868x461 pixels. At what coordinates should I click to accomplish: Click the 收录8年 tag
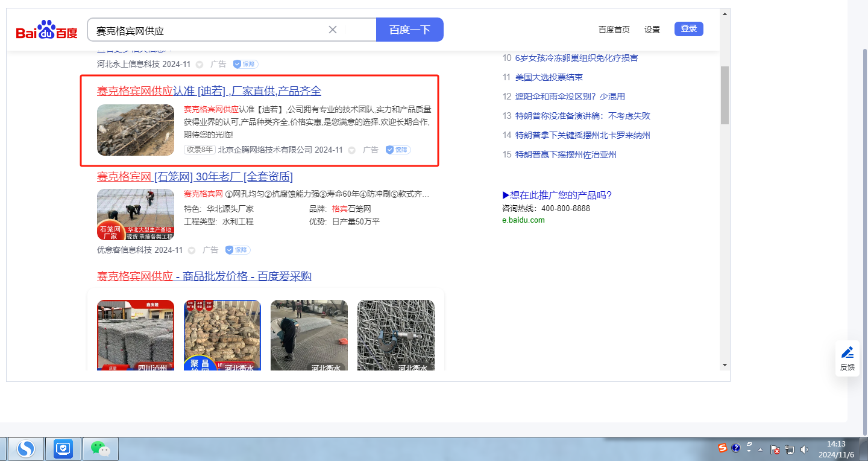coord(200,150)
